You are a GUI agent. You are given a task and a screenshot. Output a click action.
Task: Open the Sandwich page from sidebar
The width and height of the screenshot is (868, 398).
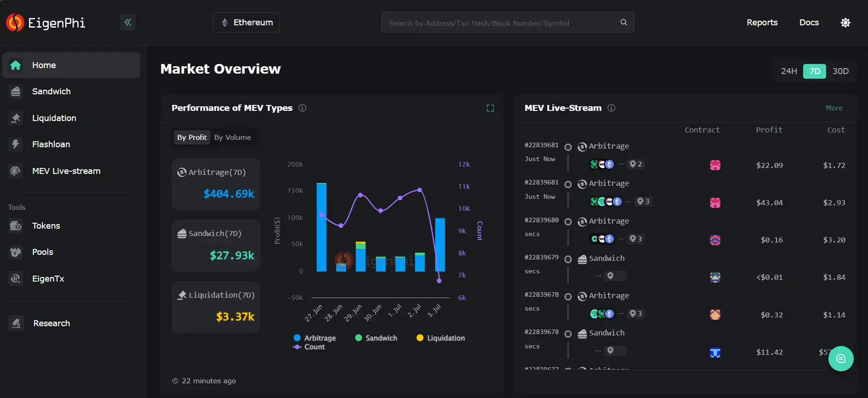(x=51, y=92)
